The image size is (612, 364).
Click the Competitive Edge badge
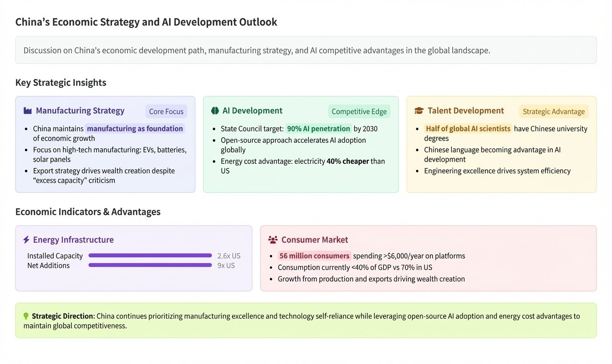[x=359, y=111]
